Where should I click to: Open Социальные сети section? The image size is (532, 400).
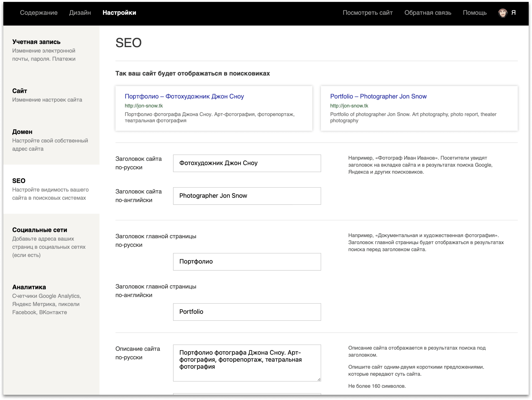(x=40, y=230)
